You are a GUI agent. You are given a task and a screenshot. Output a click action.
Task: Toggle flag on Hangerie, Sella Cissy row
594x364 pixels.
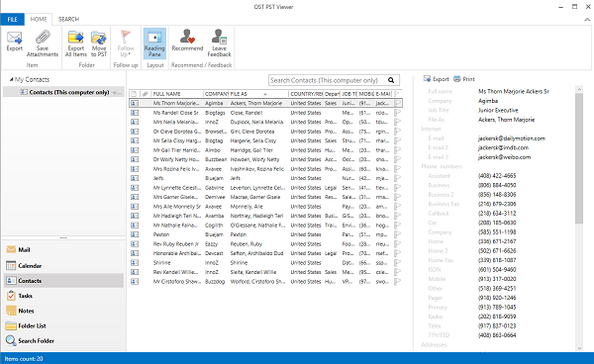(397, 140)
